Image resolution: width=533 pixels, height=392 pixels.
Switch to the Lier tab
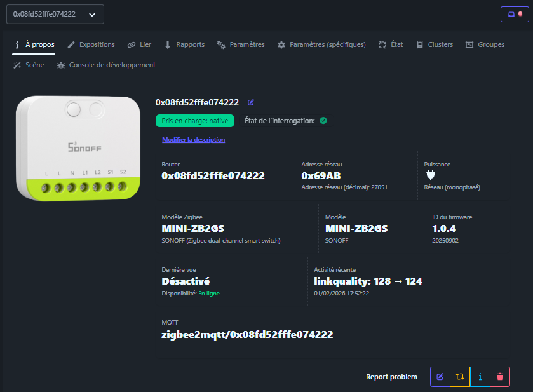coord(139,45)
